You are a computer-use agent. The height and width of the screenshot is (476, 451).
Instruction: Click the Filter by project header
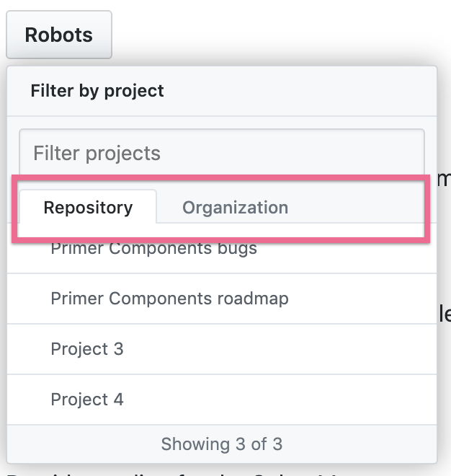click(97, 91)
